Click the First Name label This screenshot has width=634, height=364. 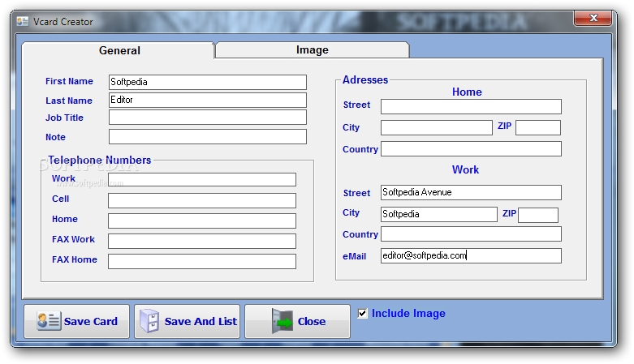[x=69, y=81]
